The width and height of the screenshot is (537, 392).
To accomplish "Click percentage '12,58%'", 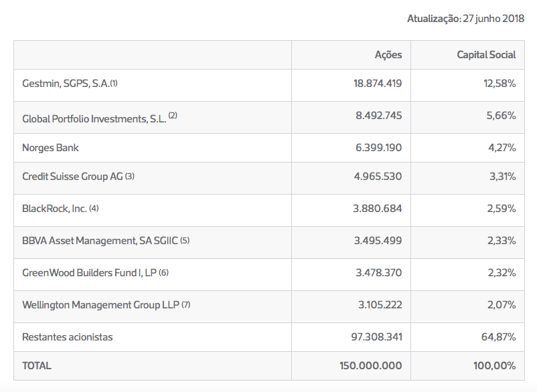I will click(500, 84).
